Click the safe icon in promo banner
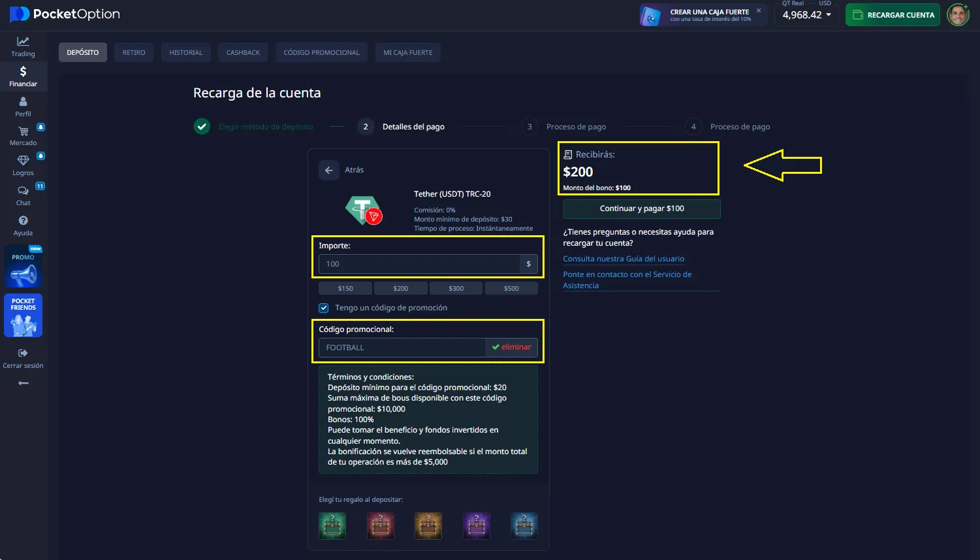 coord(652,15)
